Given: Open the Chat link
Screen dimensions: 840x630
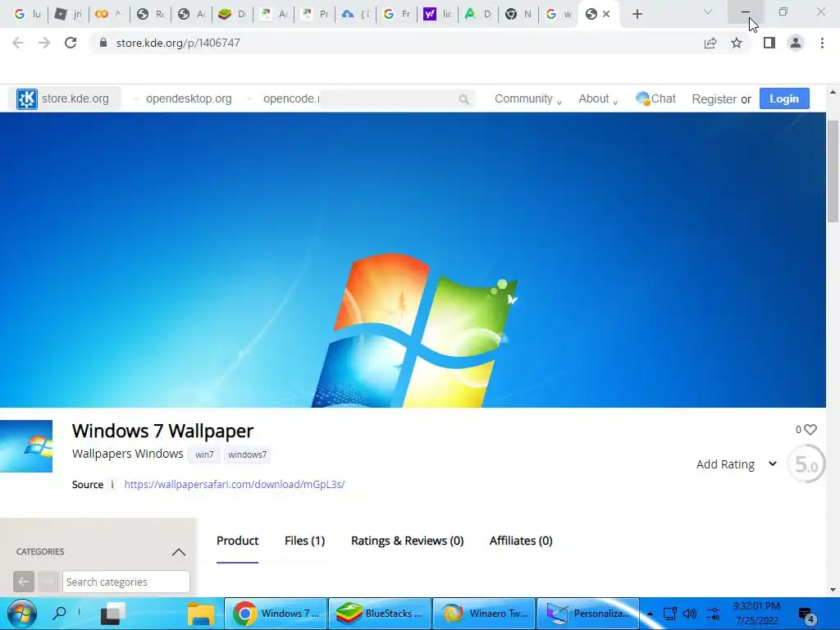Looking at the screenshot, I should coord(655,98).
